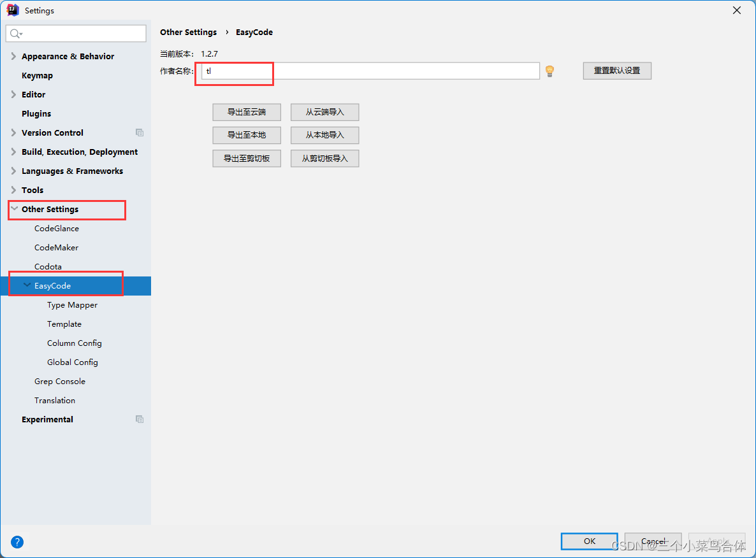Viewport: 756px width, 558px height.
Task: Click the version number 1.2.7 text
Action: [x=209, y=54]
